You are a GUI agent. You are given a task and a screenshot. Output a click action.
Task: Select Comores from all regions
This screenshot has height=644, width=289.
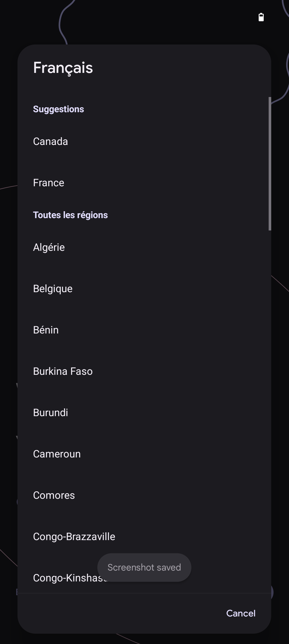54,495
